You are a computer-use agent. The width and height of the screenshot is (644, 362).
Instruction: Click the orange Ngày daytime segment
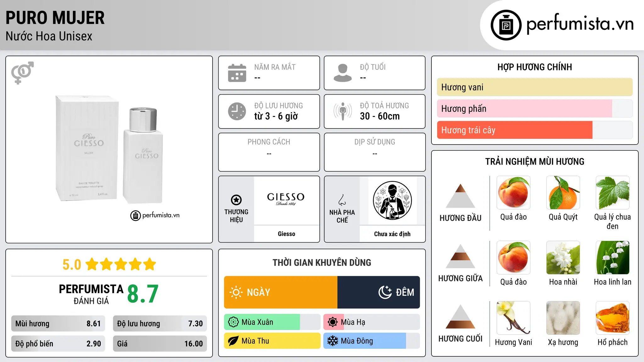tap(281, 292)
